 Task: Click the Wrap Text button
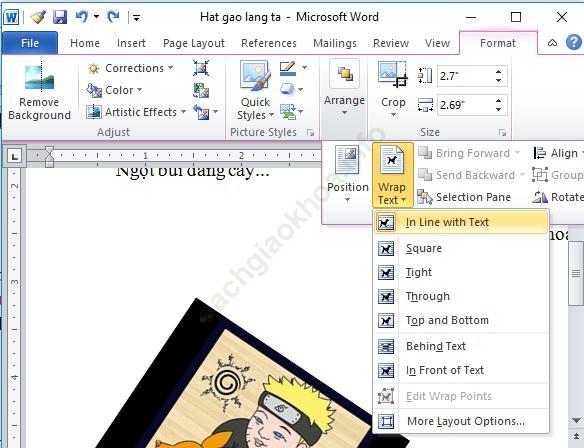pos(393,175)
